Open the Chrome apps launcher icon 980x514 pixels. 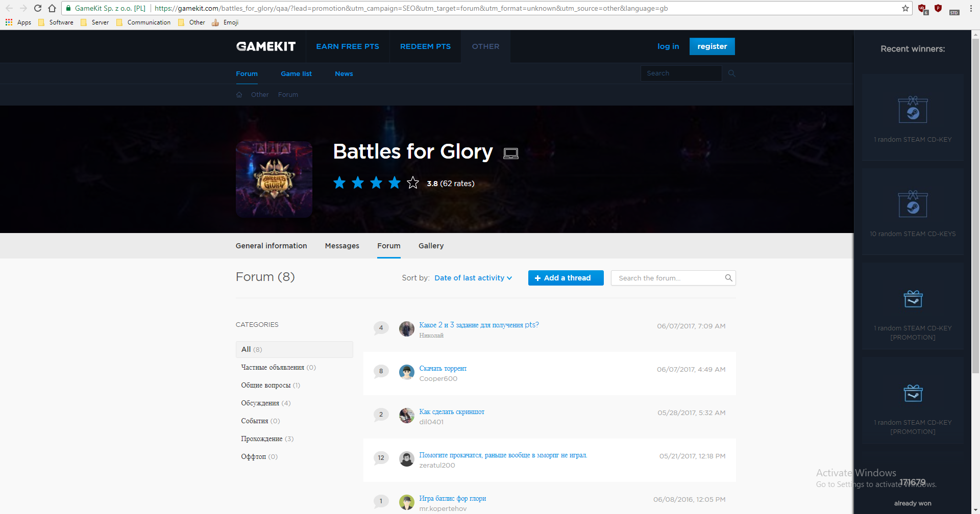click(x=8, y=22)
